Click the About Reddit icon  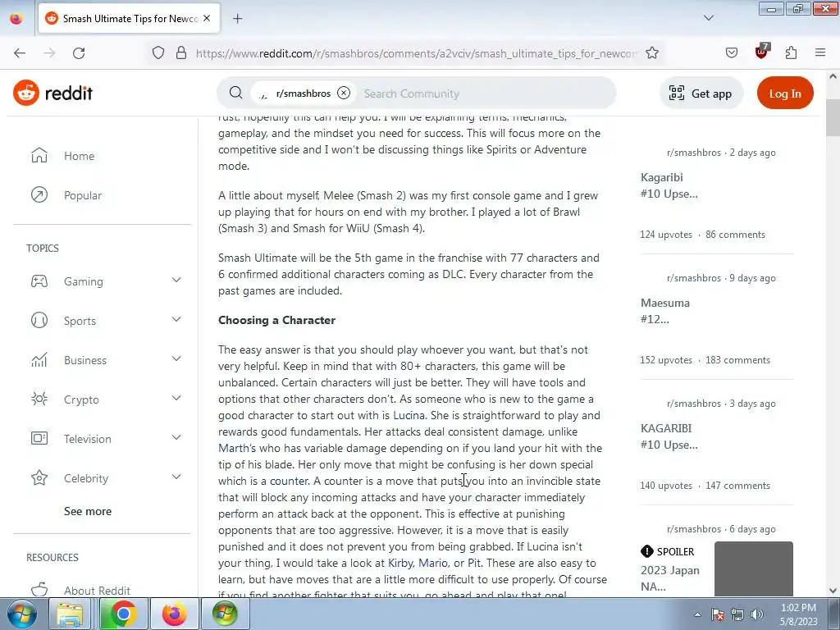tap(39, 590)
